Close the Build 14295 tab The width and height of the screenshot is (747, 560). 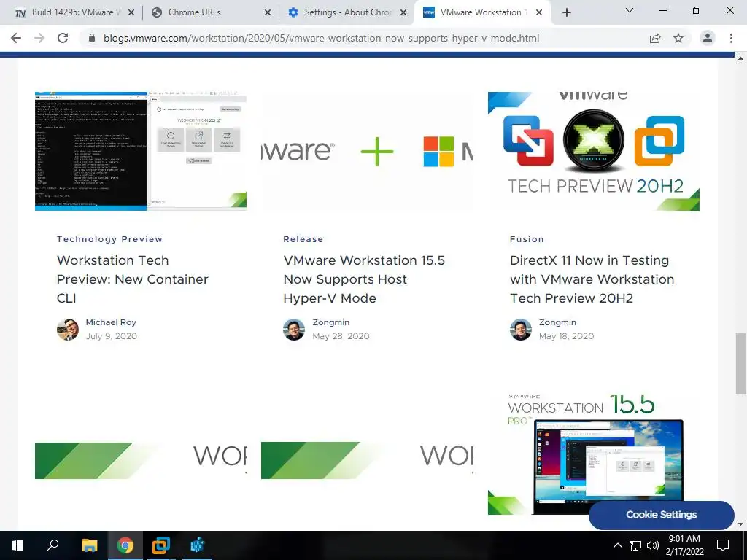point(131,12)
